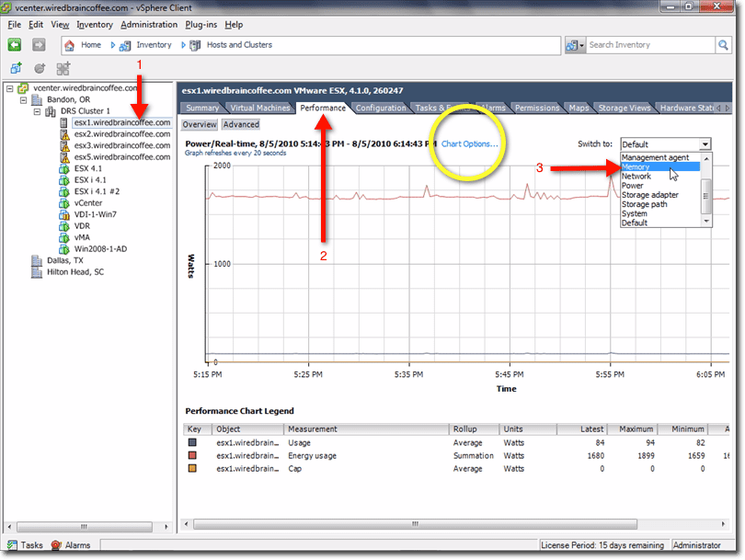Click the back navigation arrow icon
The width and height of the screenshot is (745, 560).
point(13,44)
